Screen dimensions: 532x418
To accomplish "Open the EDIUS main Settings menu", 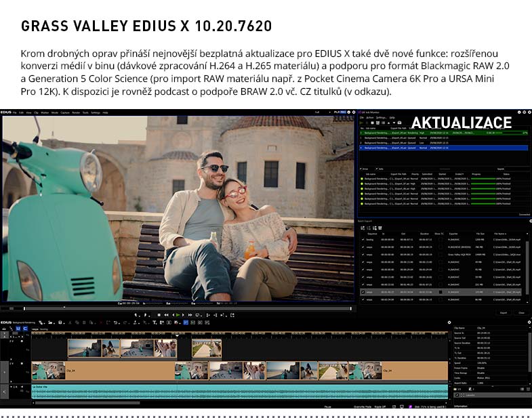I will click(x=96, y=112).
